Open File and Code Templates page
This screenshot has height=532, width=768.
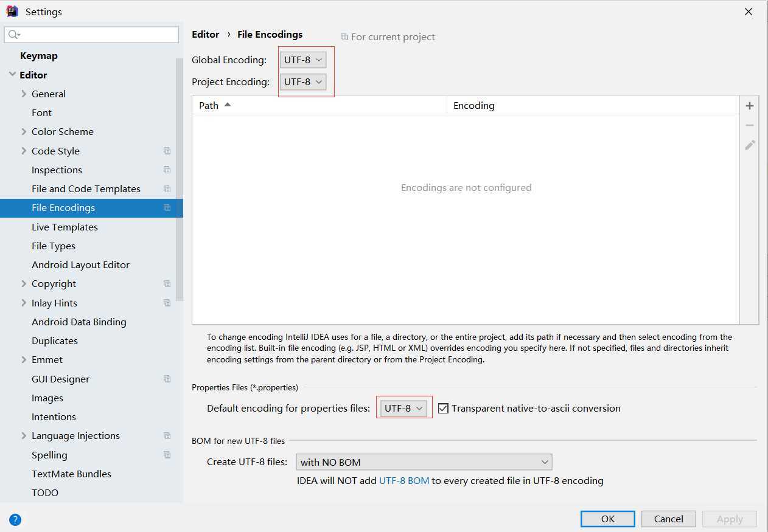pyautogui.click(x=86, y=188)
